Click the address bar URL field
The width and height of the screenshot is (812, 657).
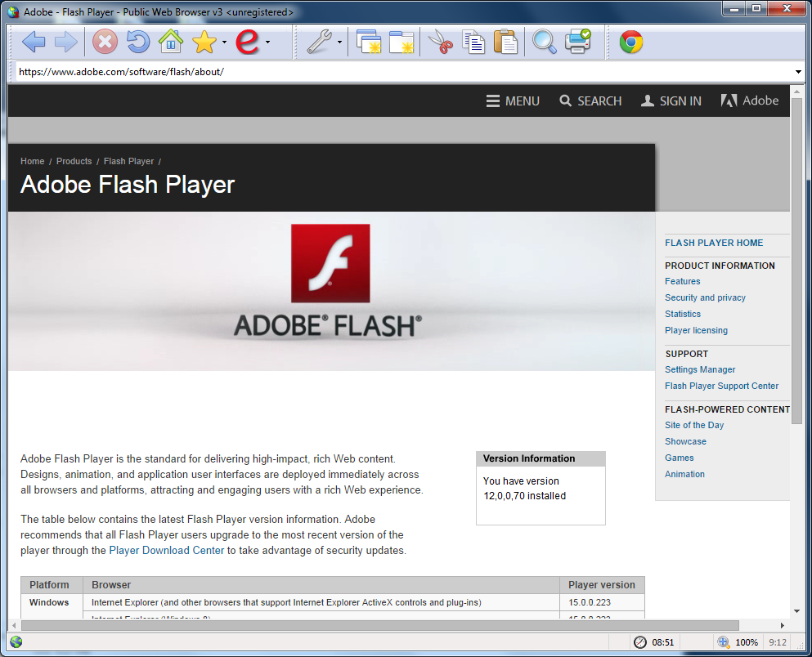coord(404,72)
